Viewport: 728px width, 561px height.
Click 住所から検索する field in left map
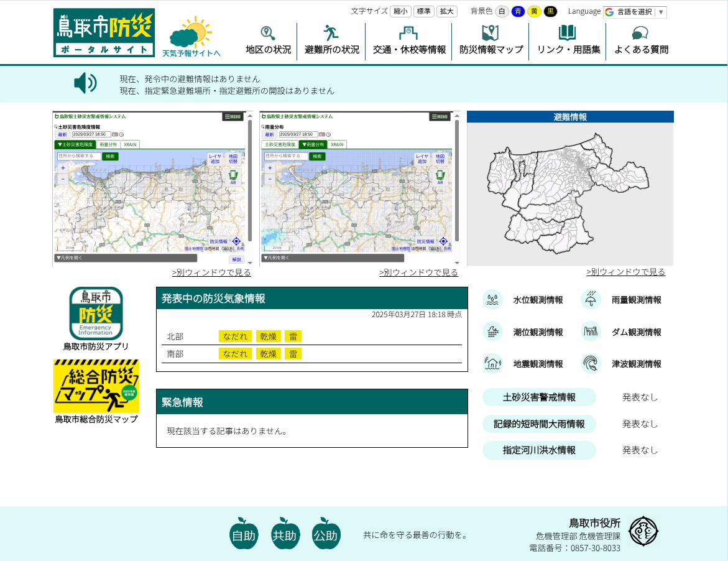[79, 156]
